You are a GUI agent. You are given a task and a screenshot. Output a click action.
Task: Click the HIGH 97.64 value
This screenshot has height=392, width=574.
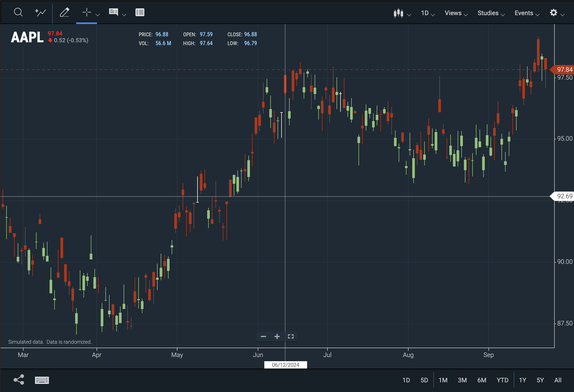point(206,43)
